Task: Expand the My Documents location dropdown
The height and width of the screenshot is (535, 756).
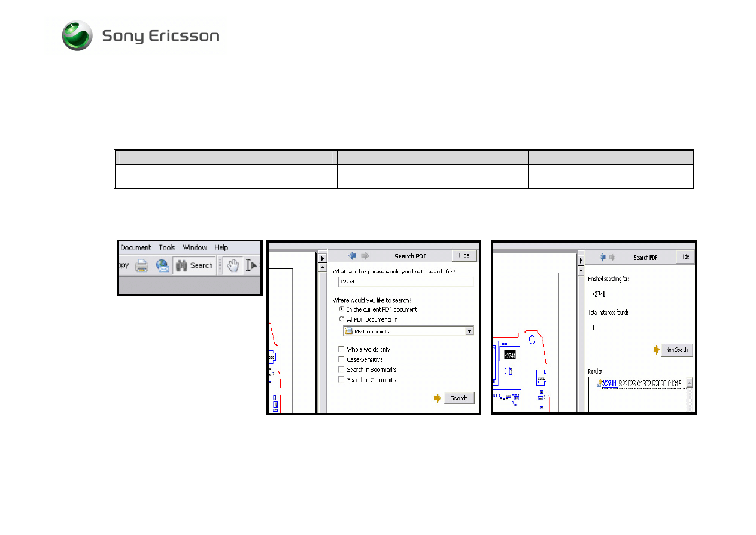Action: click(x=469, y=331)
